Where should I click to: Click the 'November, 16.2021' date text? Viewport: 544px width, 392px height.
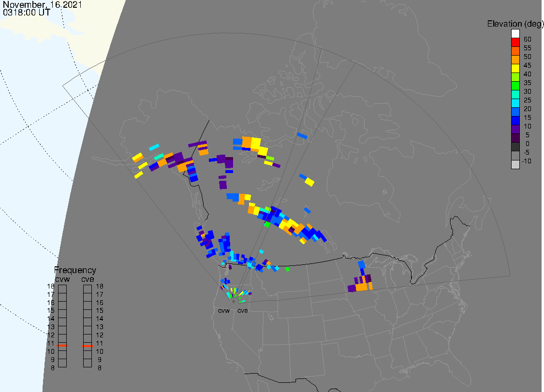pos(43,5)
